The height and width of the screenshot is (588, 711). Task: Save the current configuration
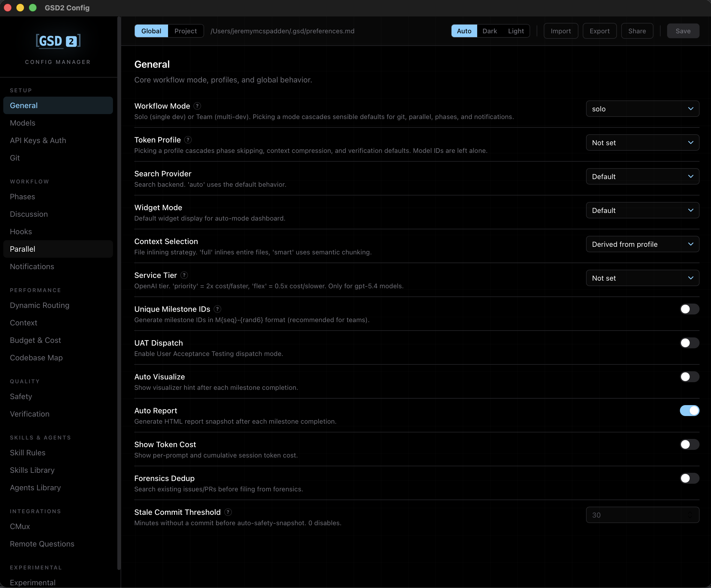[683, 31]
